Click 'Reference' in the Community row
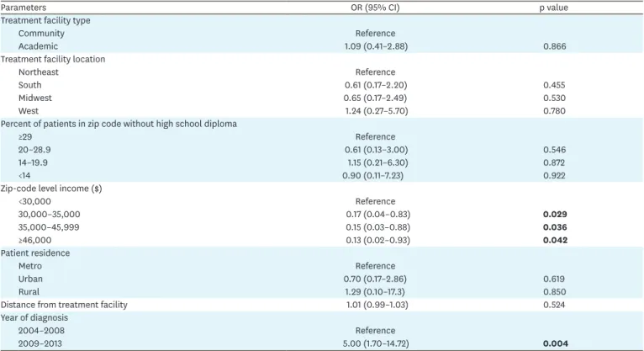The width and height of the screenshot is (644, 351). pyautogui.click(x=376, y=34)
